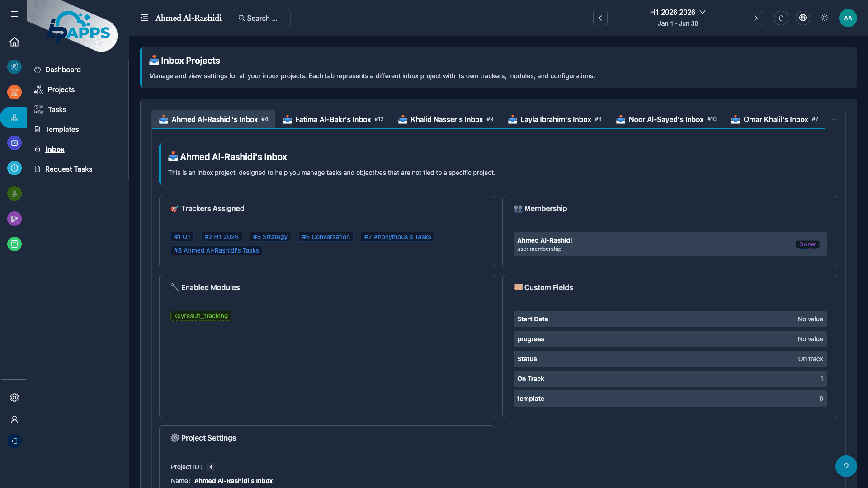Open the purple app icon in the rail

14,219
